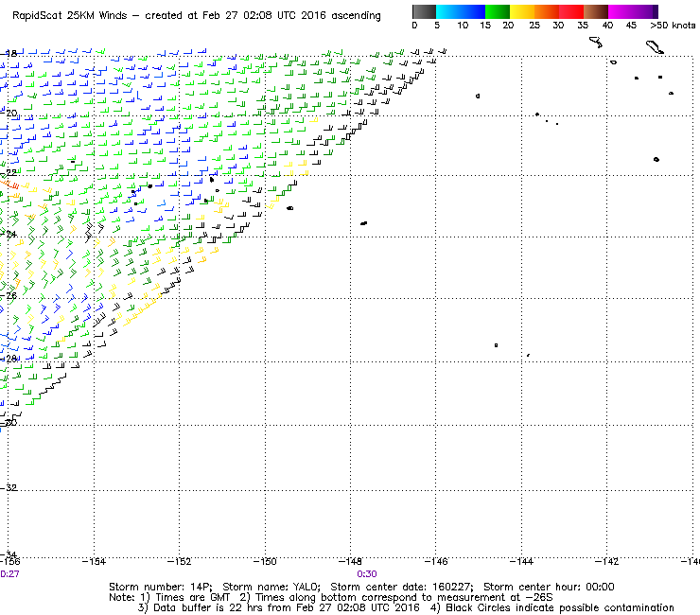This screenshot has width=700, height=615.
Task: Click the '-146' longitude axis label
Action: pyautogui.click(x=436, y=561)
